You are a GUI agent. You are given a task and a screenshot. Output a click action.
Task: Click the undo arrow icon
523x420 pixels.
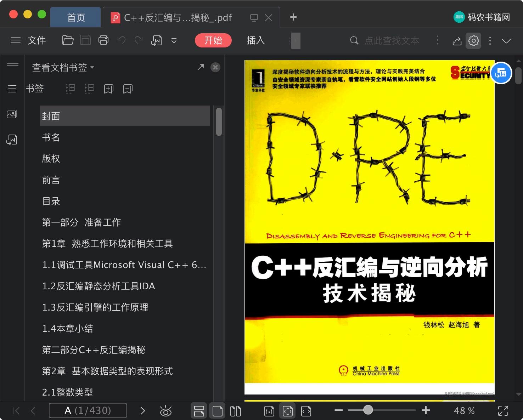[x=122, y=40]
